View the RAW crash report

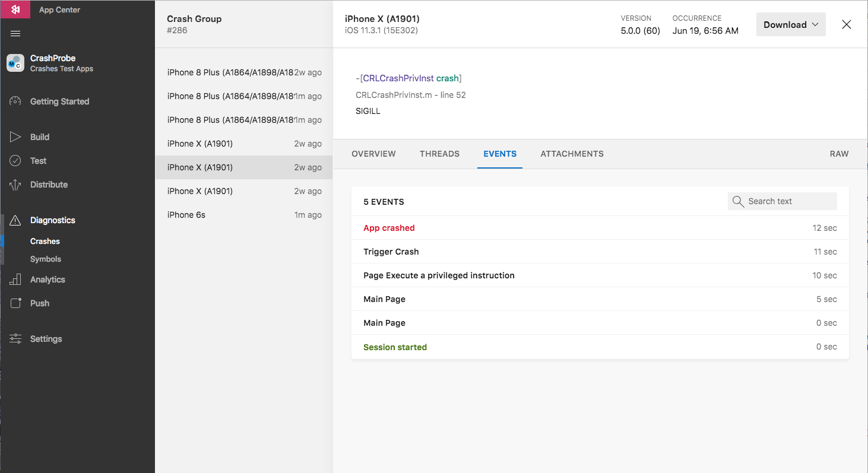tap(839, 154)
